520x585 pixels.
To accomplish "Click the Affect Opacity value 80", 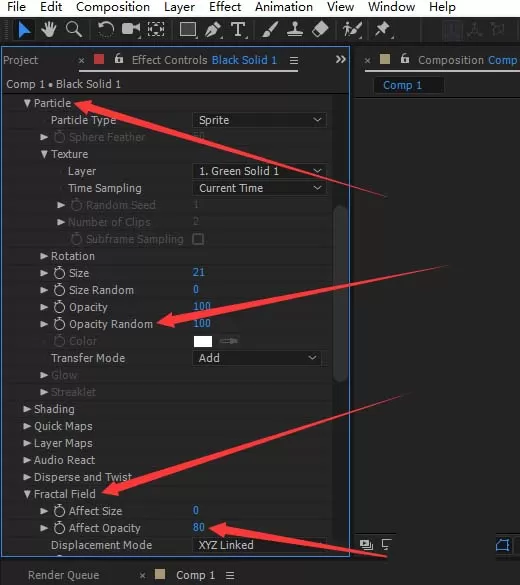I will [x=199, y=527].
